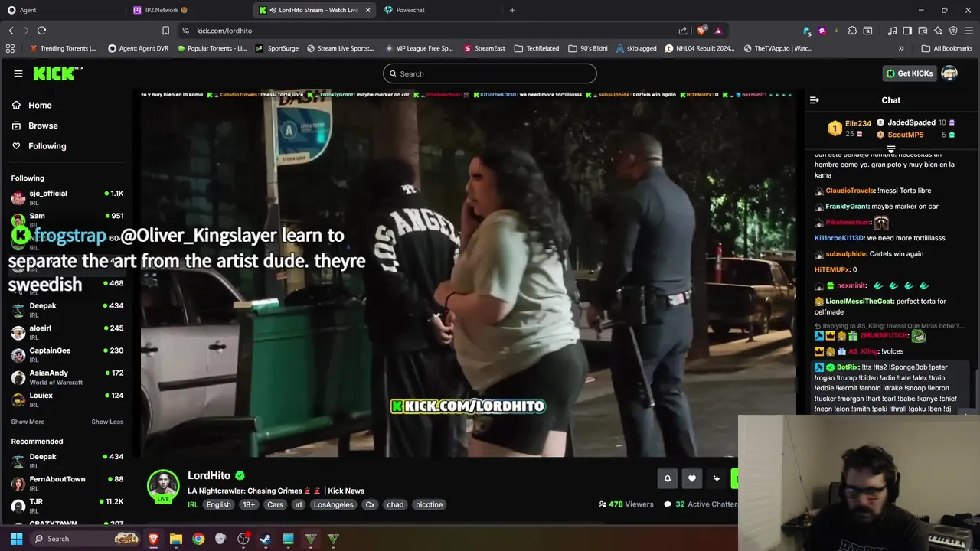This screenshot has width=980, height=551.
Task: Toggle the follow heart button
Action: tap(691, 479)
